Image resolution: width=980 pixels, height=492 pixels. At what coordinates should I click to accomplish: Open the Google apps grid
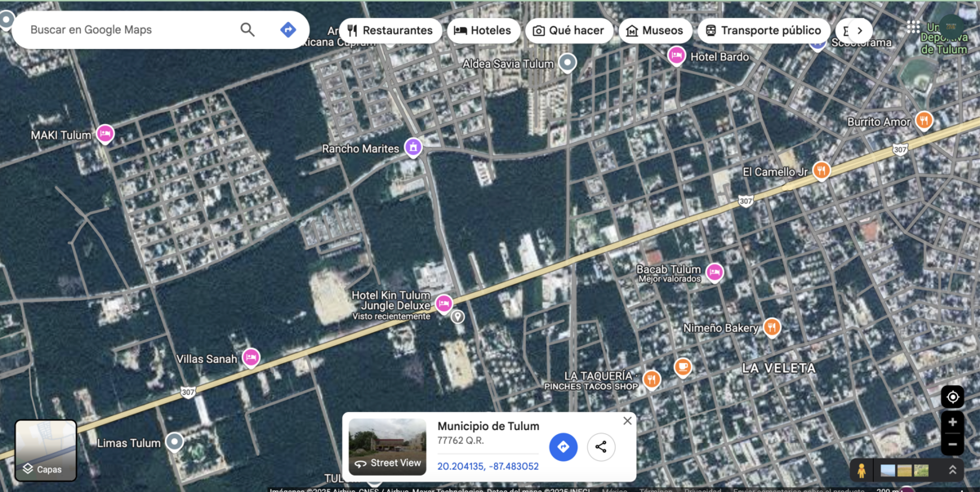pos(913,27)
